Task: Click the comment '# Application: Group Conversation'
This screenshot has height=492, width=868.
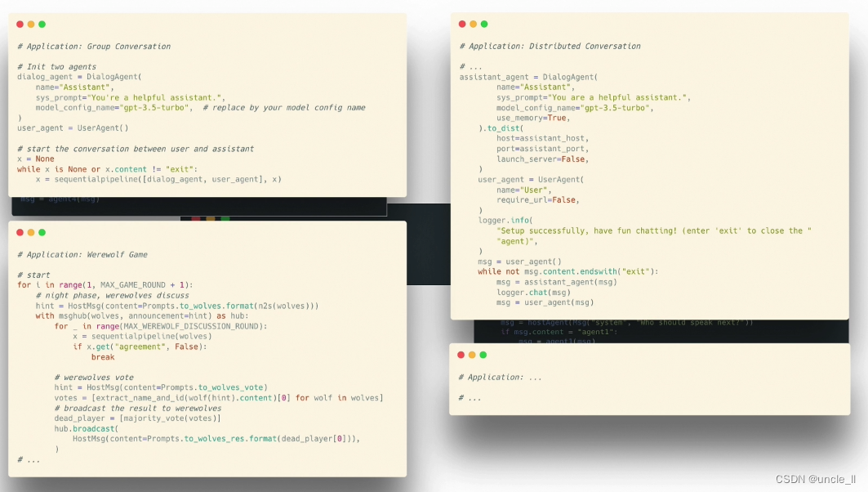Action: [94, 47]
